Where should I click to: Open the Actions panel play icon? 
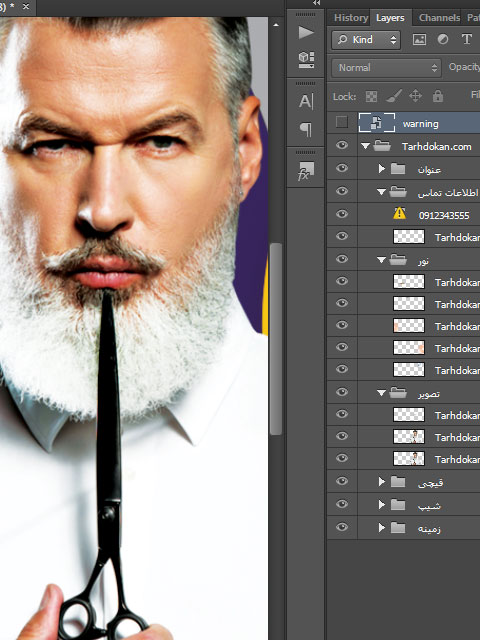(306, 32)
